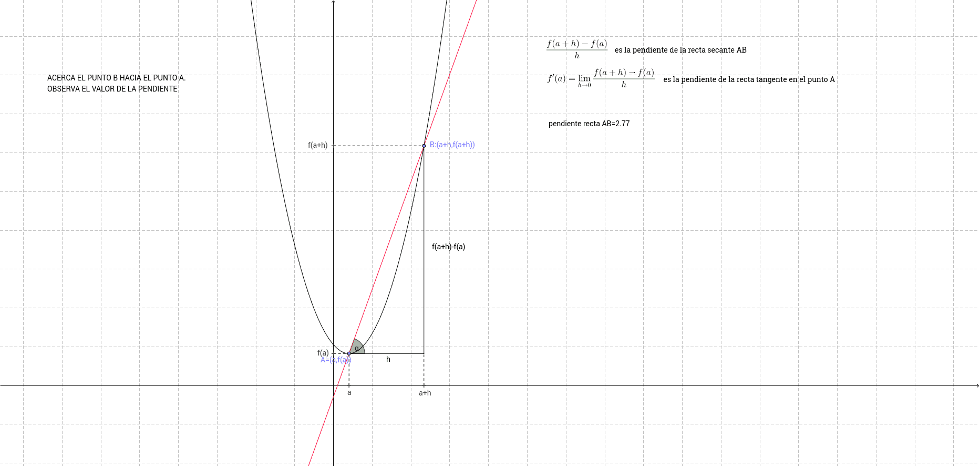The image size is (980, 467).
Task: Click the 'a' label on the x-axis
Action: [349, 393]
